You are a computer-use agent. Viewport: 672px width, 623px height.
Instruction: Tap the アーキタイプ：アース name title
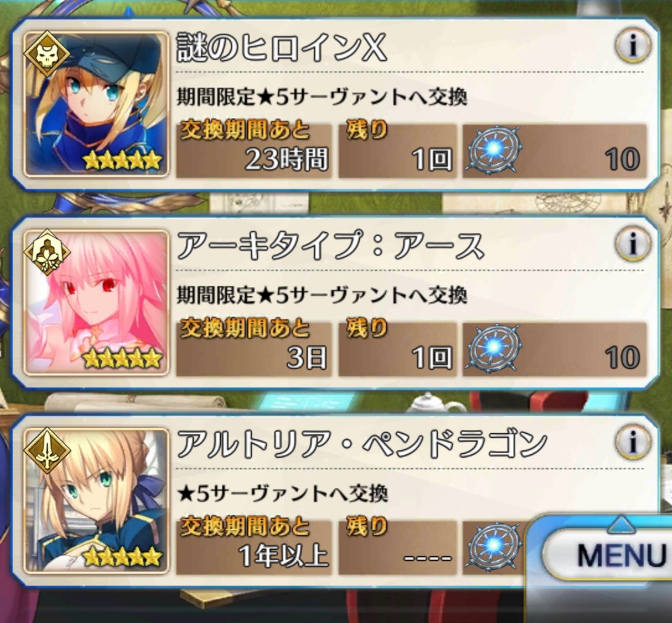(x=331, y=245)
